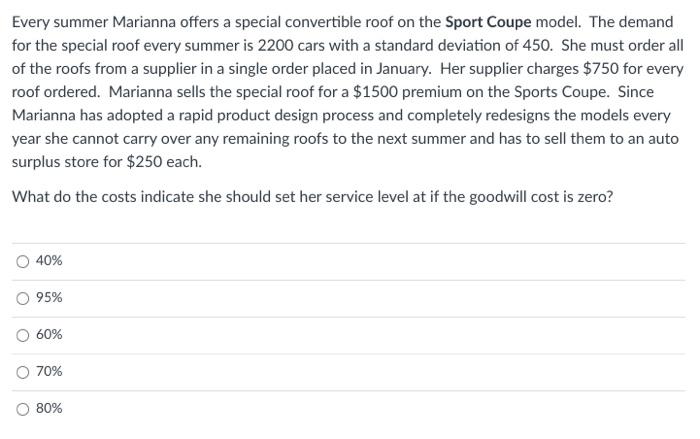This screenshot has width=700, height=439.
Task: Click the 95% answer label text
Action: (x=49, y=297)
